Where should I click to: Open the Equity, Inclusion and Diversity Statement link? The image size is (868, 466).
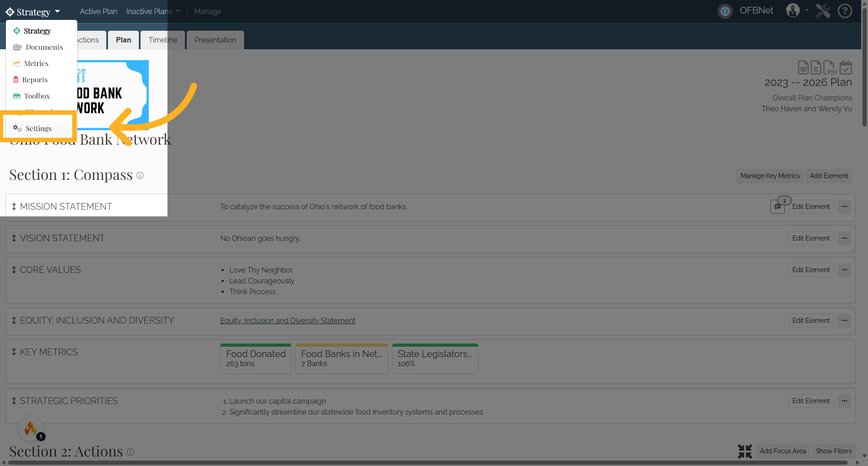(x=288, y=320)
